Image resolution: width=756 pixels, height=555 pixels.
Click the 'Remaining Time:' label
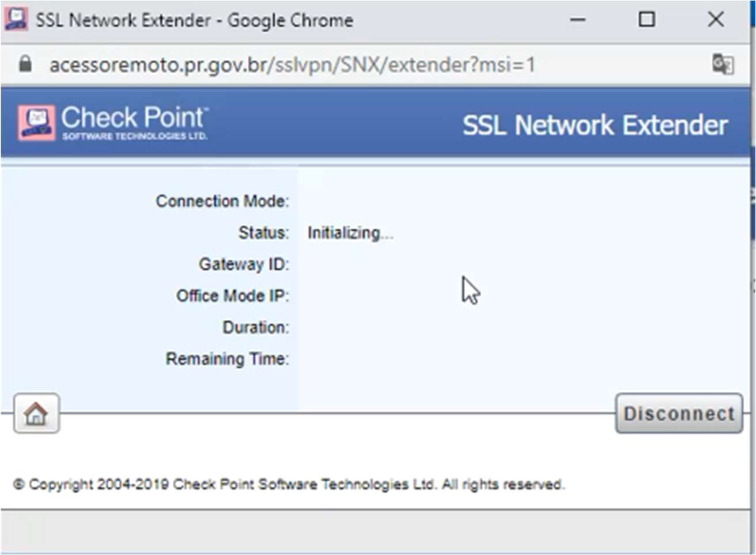(228, 359)
